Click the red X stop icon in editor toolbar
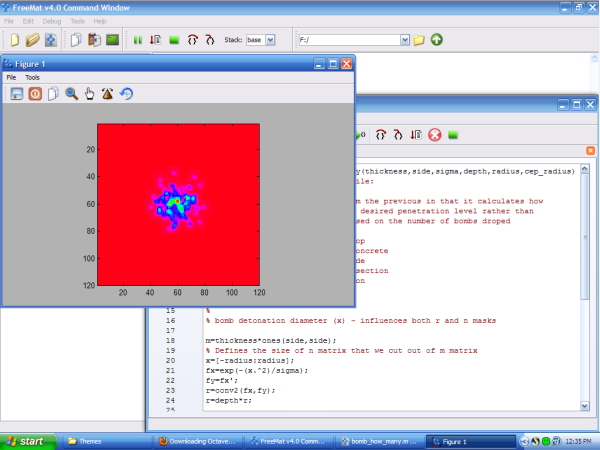Screen dimensions: 600x450 (x=435, y=134)
